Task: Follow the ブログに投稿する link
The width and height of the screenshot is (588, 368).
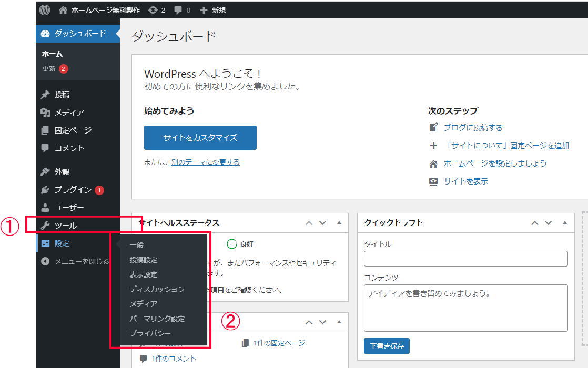Action: tap(473, 127)
